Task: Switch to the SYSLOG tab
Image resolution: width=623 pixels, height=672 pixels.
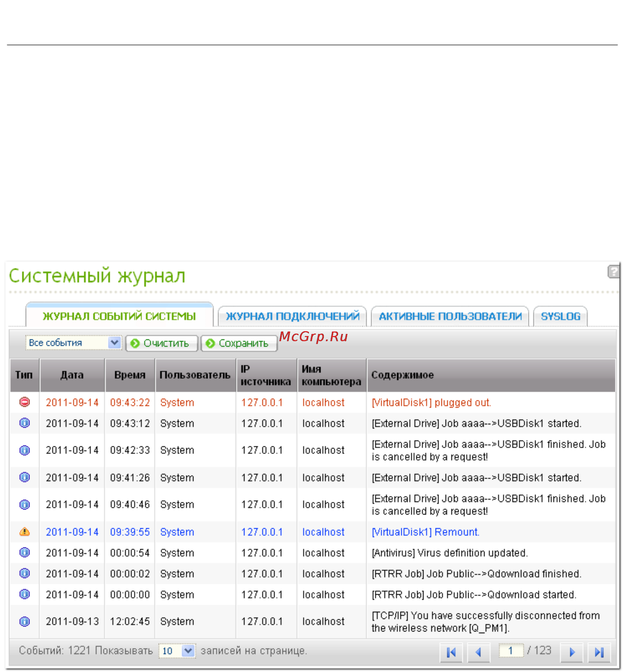Action: 561,316
